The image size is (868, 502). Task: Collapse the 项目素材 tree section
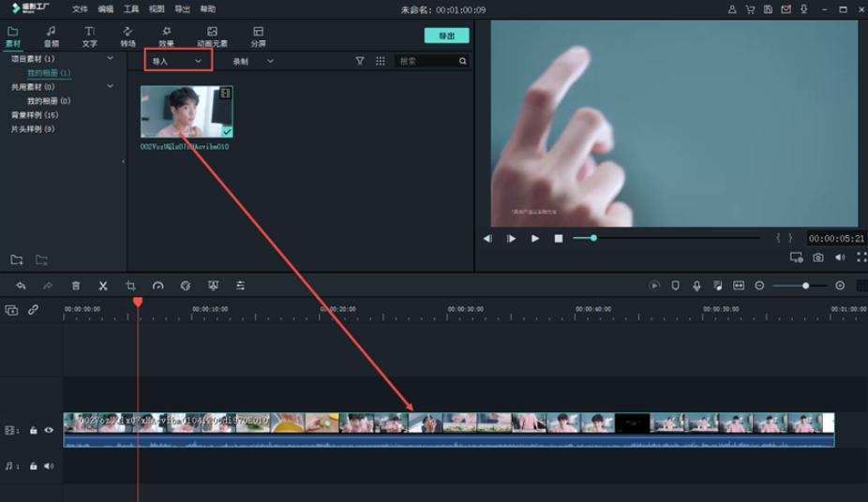tap(110, 59)
